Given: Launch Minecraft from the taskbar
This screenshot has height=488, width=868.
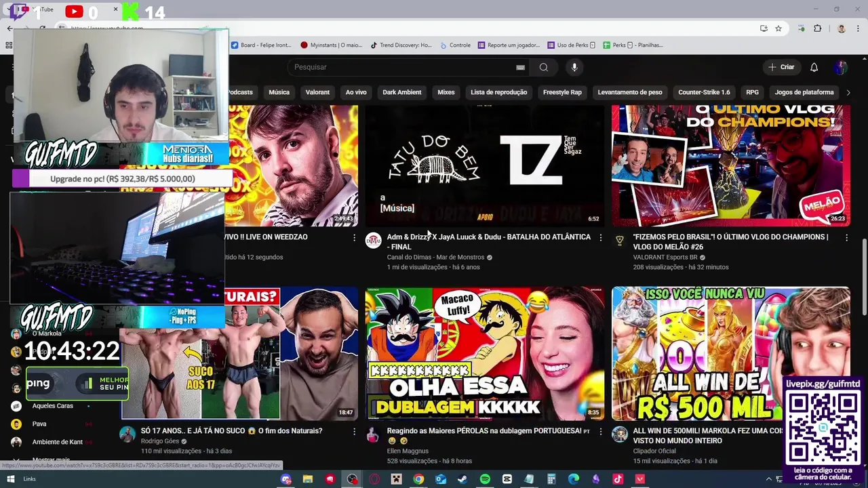Looking at the screenshot, I should tap(396, 479).
